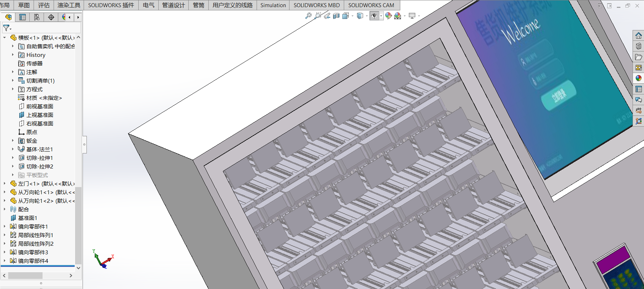Open the FeatureManager design tree tab
The height and width of the screenshot is (289, 644).
(8, 17)
